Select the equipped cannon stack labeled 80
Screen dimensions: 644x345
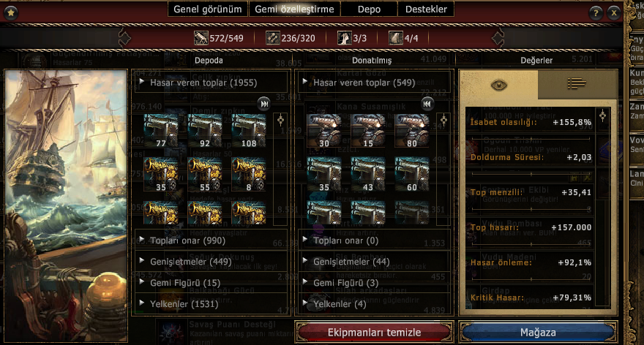click(411, 131)
